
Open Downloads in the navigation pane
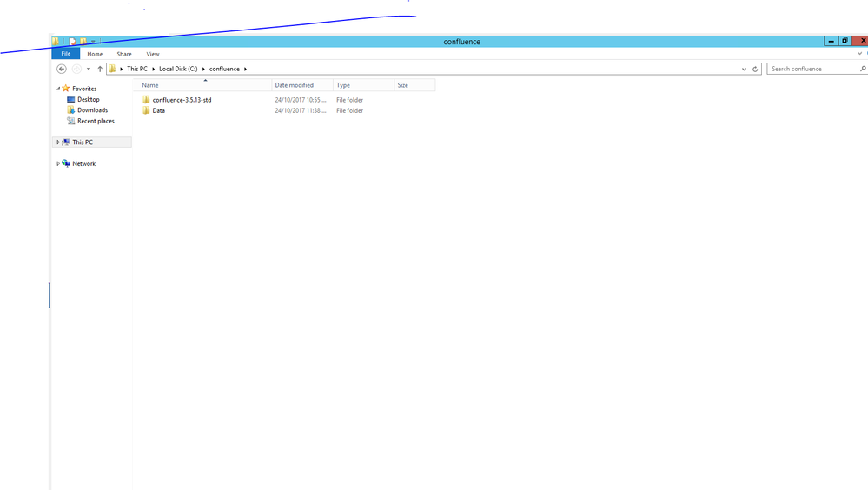point(92,110)
